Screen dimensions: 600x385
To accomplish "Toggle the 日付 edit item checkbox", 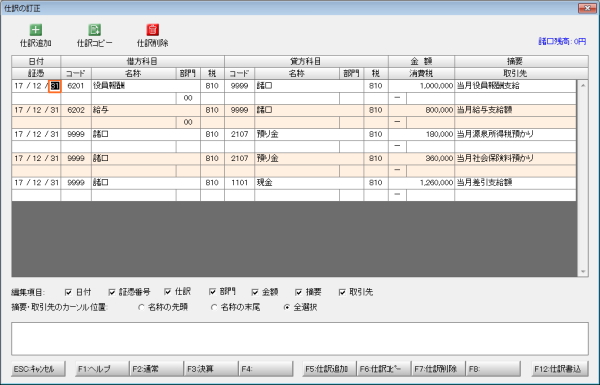I will 68,292.
